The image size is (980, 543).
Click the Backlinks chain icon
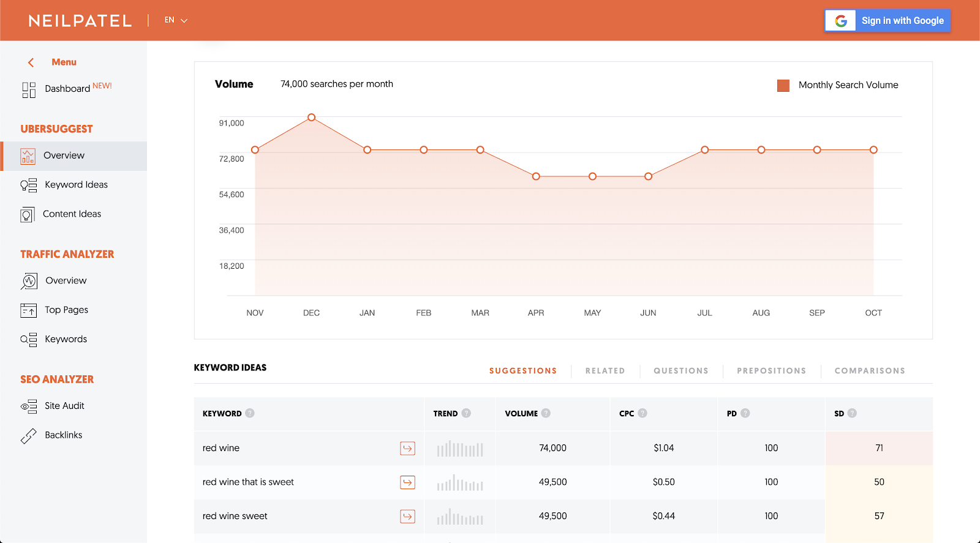click(29, 435)
